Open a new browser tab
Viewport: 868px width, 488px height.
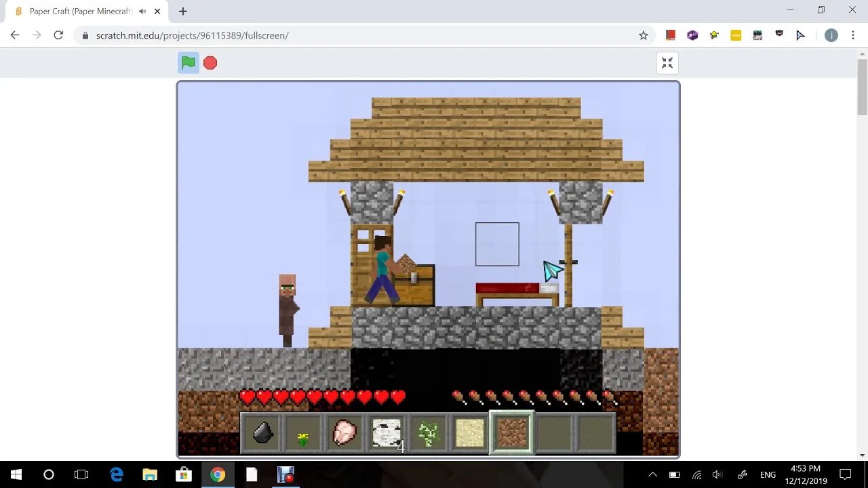pyautogui.click(x=183, y=12)
